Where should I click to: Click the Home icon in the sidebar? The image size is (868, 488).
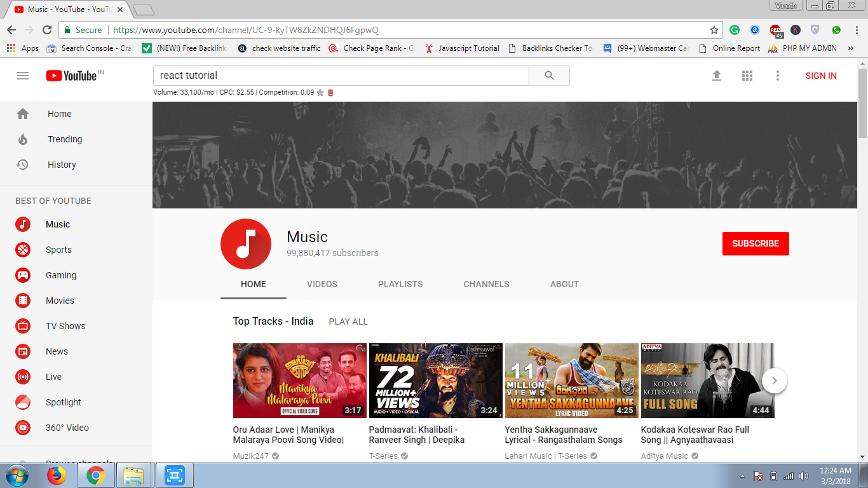point(23,114)
